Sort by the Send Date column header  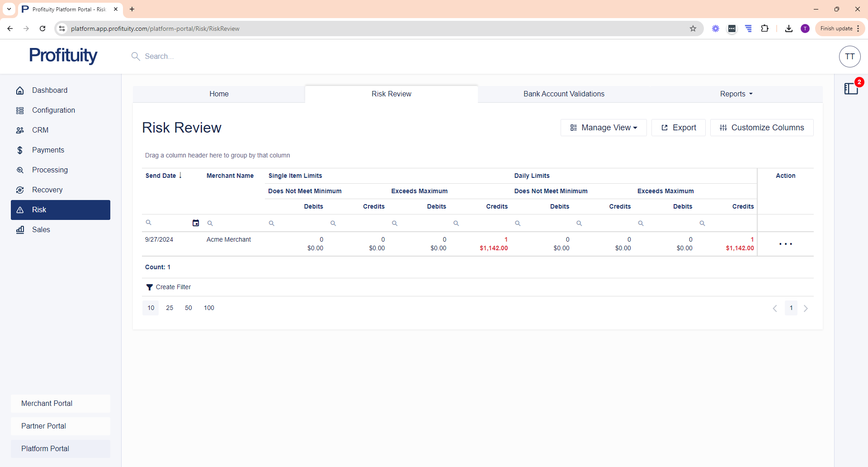point(160,176)
